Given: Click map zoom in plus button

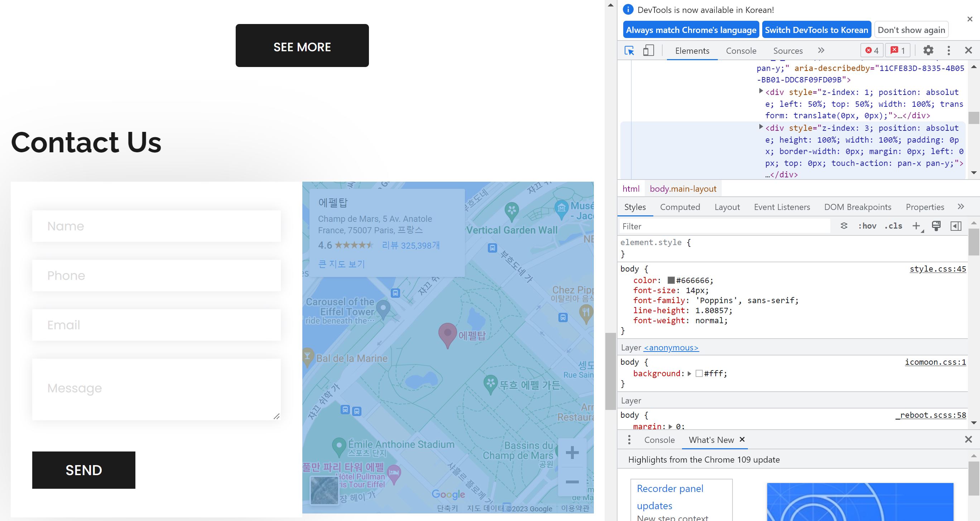Looking at the screenshot, I should pos(572,453).
